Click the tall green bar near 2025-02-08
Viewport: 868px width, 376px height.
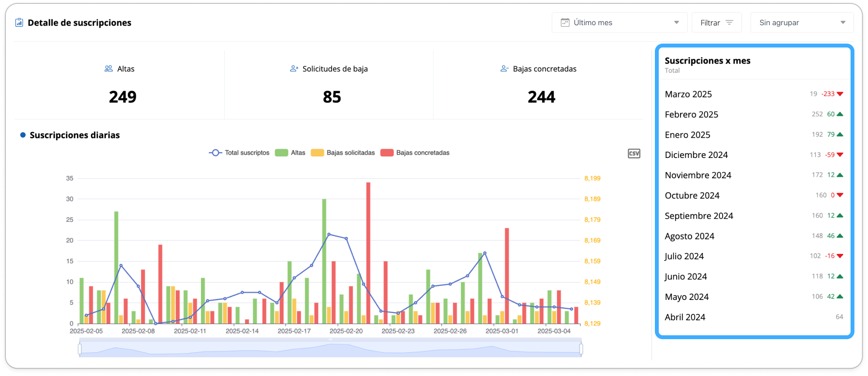(116, 267)
